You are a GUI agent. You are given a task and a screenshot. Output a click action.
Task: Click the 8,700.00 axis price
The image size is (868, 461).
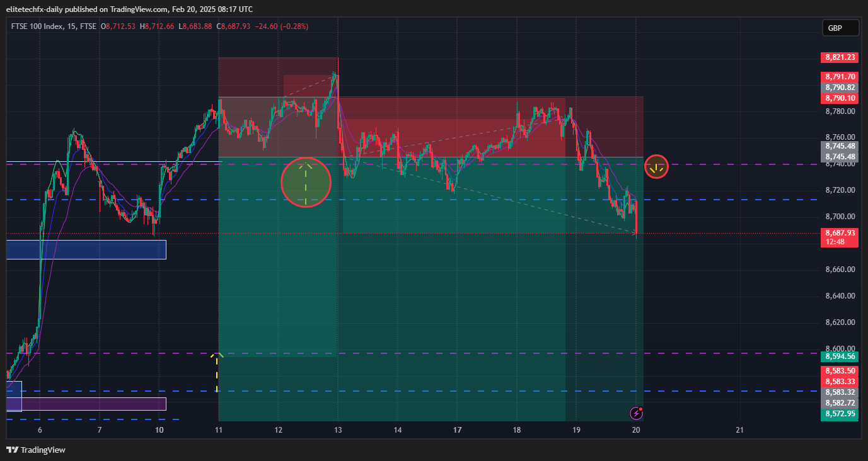coord(840,217)
